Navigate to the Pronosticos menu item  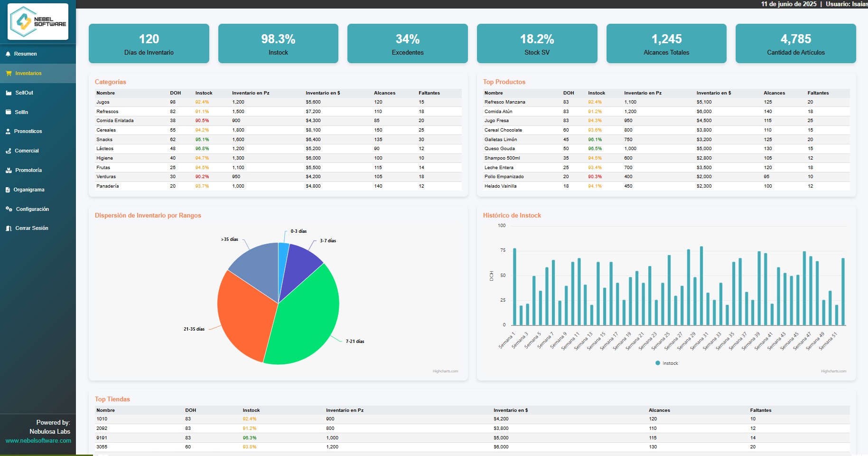(x=28, y=131)
